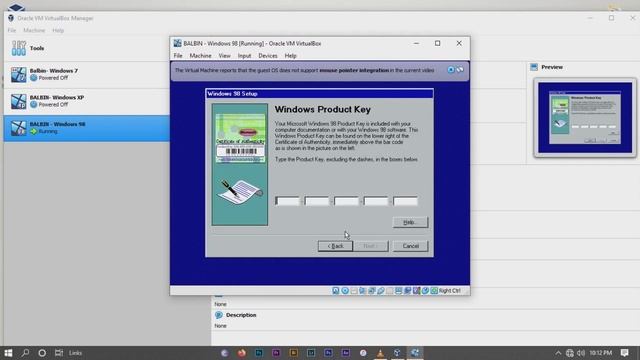Viewport: 640px width, 360px height.
Task: Open Adobe Illustrator from the taskbar
Action: [x=293, y=353]
